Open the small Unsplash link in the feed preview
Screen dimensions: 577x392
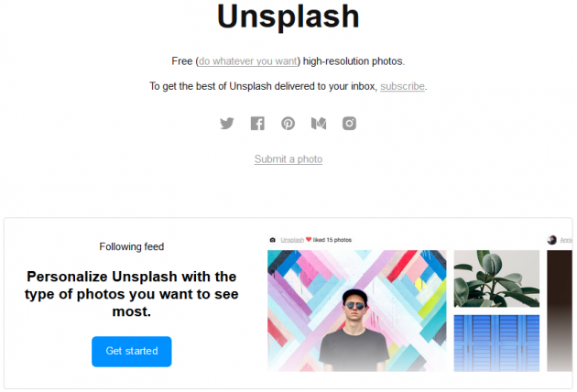pos(292,240)
